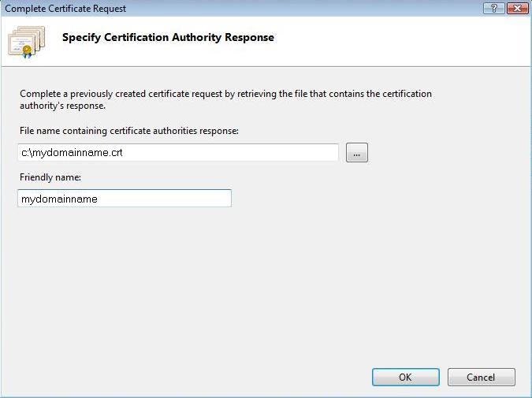Browse for file with the ellipsis button
Image resolution: width=532 pixels, height=398 pixels.
click(357, 154)
